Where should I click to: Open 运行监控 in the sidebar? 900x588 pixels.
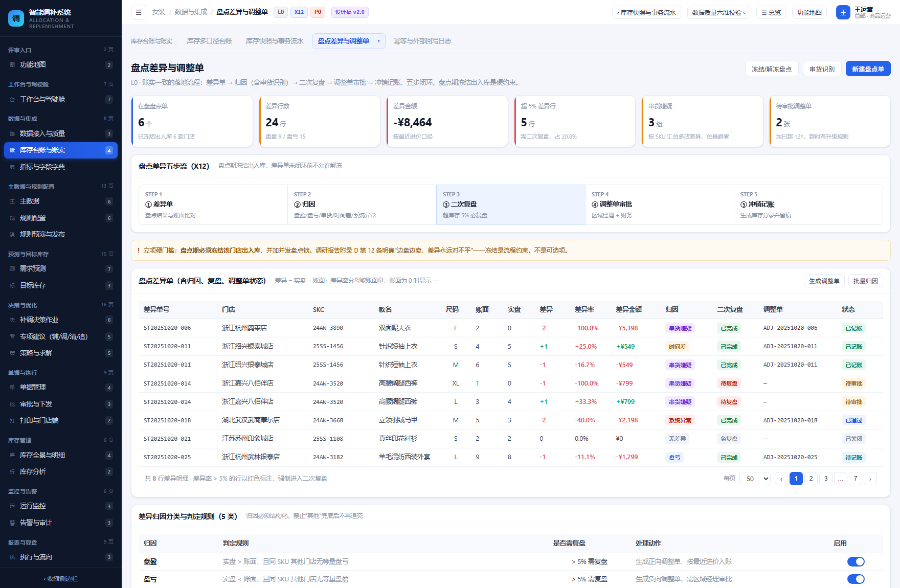pos(61,506)
